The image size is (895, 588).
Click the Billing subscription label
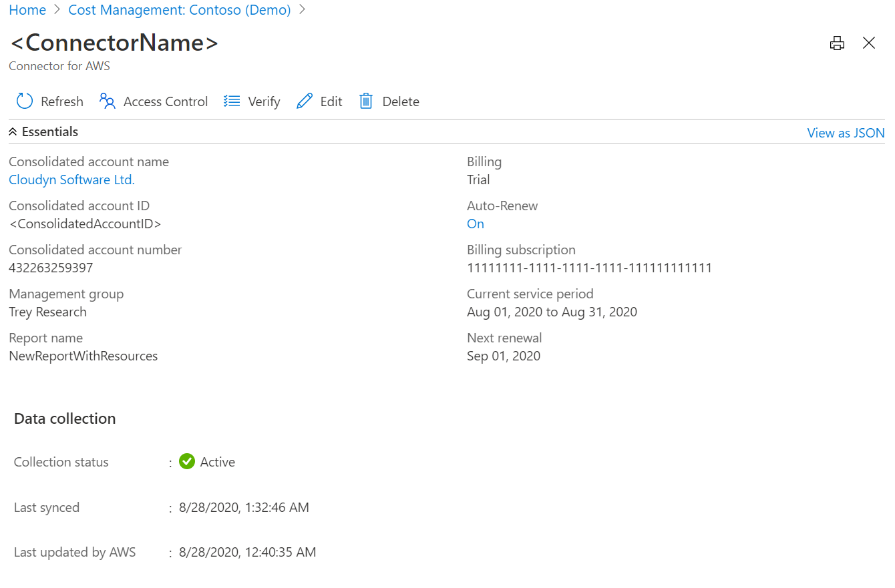click(x=521, y=250)
